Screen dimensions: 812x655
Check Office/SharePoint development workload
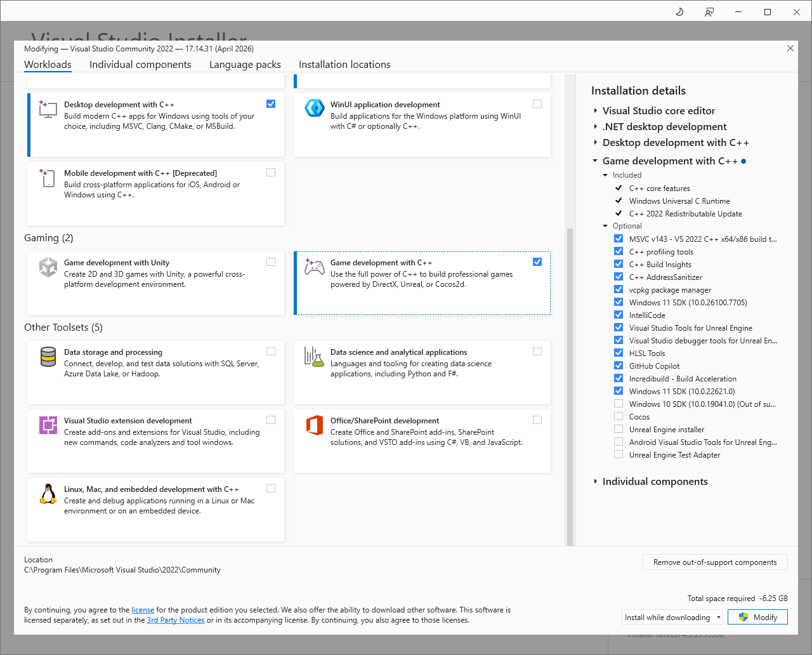point(537,420)
